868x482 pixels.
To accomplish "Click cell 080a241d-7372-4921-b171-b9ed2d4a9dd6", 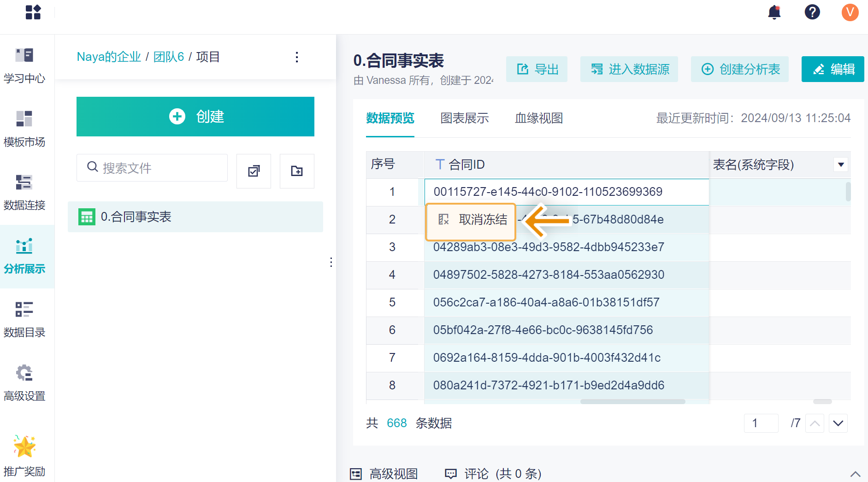I will (x=567, y=385).
